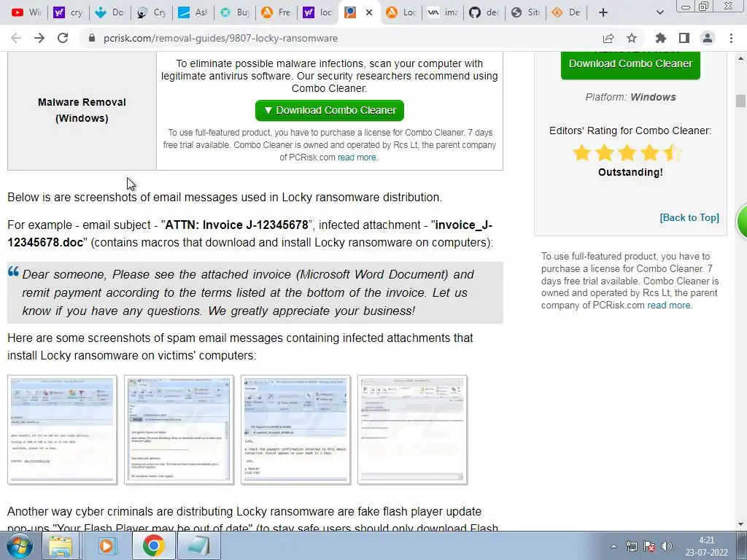Click 'Malware Removal (Windows)' cell text
The height and width of the screenshot is (560, 747).
[82, 110]
